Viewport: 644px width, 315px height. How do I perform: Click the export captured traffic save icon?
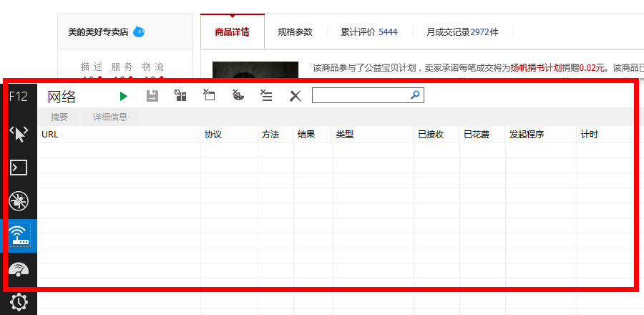[x=152, y=96]
